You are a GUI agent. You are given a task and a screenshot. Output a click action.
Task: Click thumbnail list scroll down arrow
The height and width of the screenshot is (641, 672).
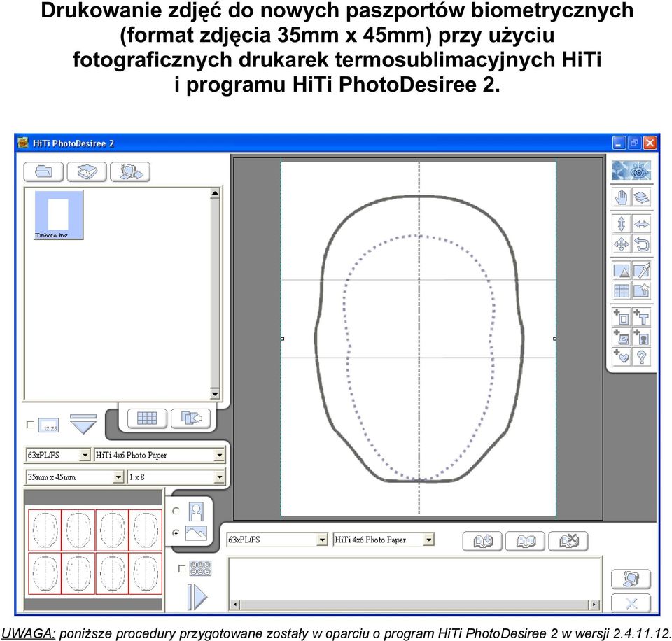tap(215, 393)
